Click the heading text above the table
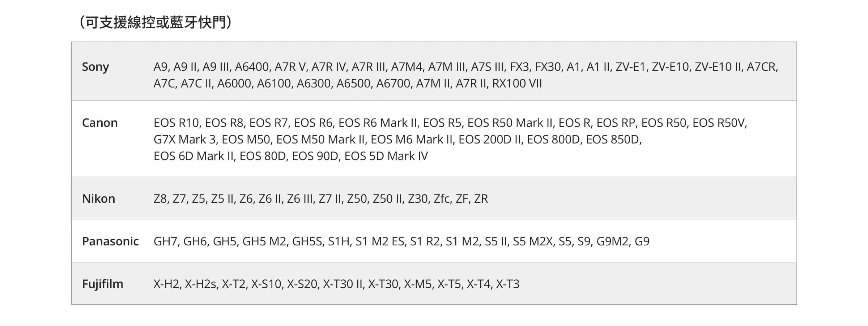This screenshot has height=326, width=868. click(x=155, y=22)
